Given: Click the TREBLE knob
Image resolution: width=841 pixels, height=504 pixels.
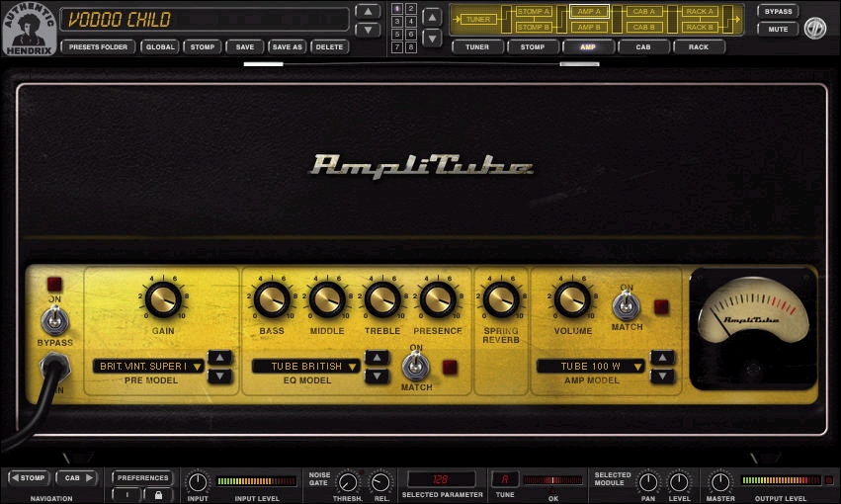Looking at the screenshot, I should 382,299.
